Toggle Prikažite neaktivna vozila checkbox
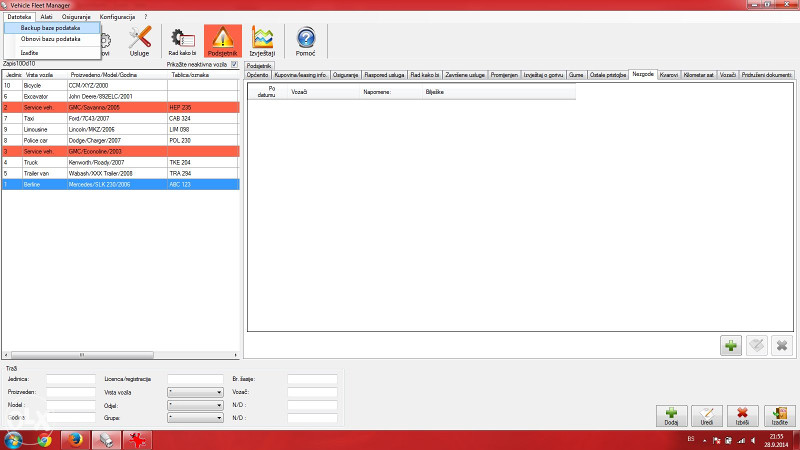Screen dimensions: 800x450 (234, 64)
